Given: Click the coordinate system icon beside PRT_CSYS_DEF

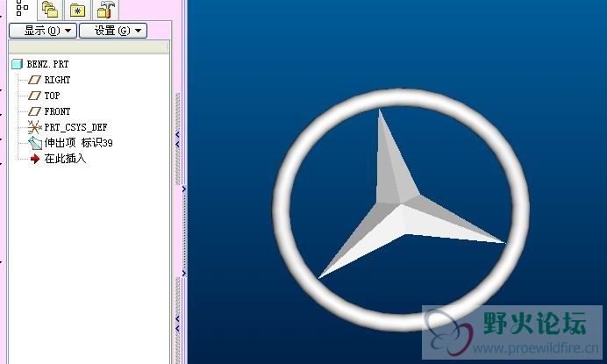Looking at the screenshot, I should pos(34,127).
